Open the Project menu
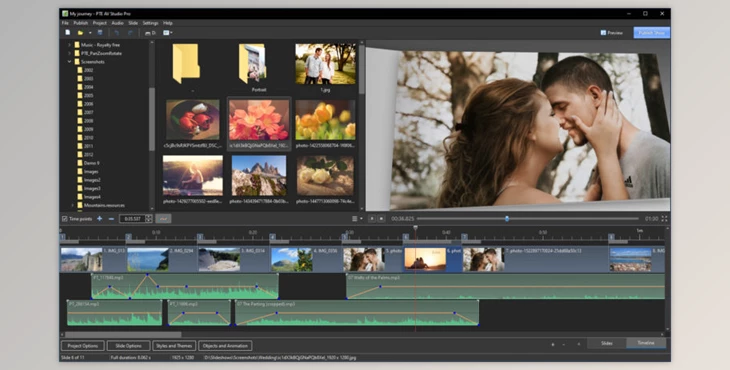This screenshot has height=370, width=730. pyautogui.click(x=100, y=23)
